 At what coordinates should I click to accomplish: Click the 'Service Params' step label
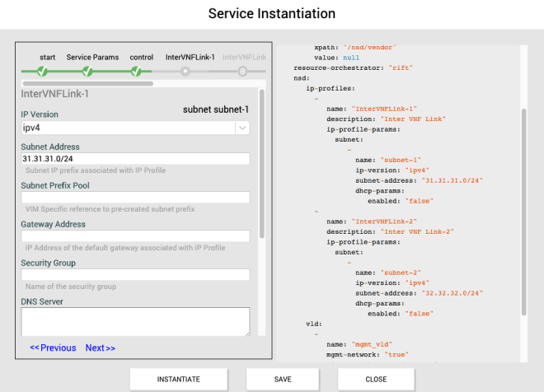(x=92, y=57)
